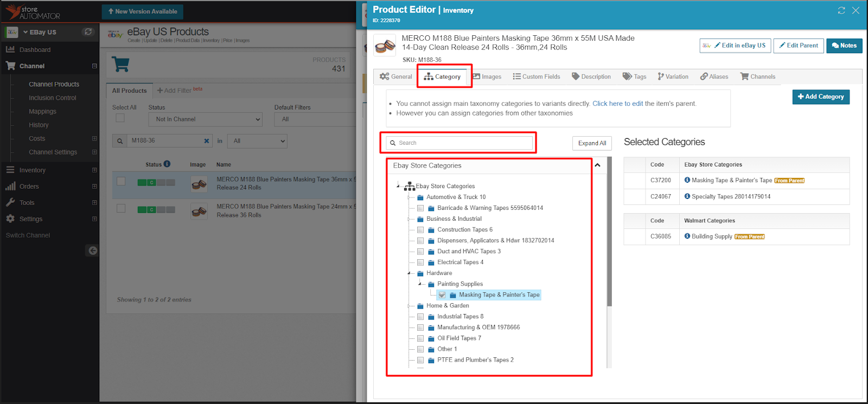Expand the Channel Settings submenu
868x404 pixels.
point(94,152)
